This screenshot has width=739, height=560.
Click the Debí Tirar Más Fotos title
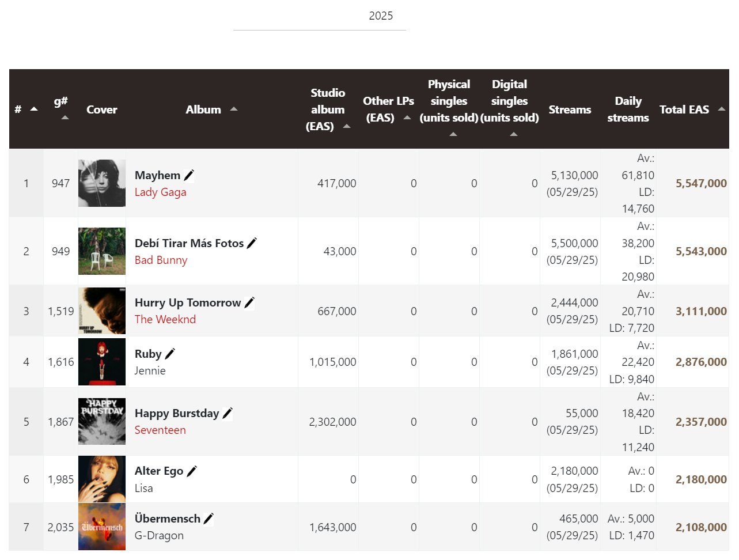[x=190, y=243]
